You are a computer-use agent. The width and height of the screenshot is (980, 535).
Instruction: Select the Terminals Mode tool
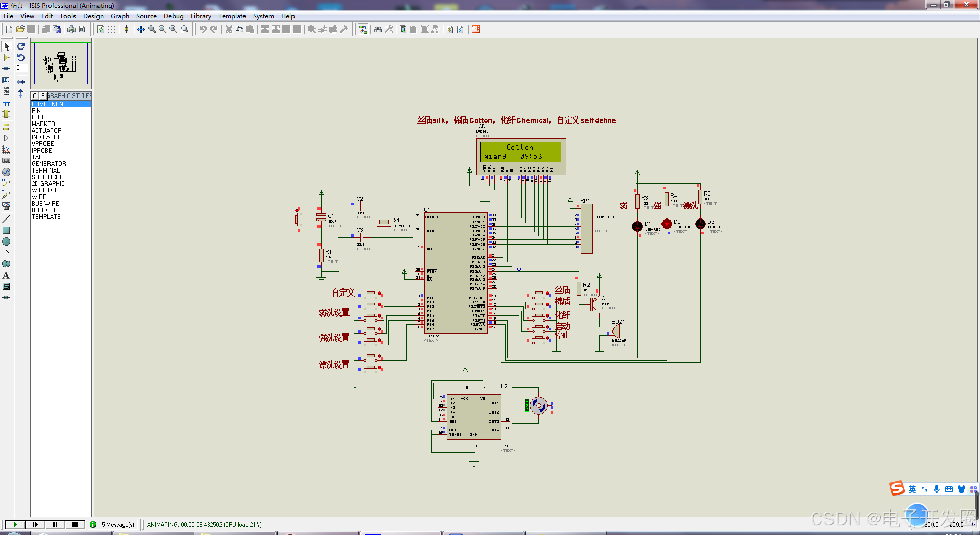(6, 127)
